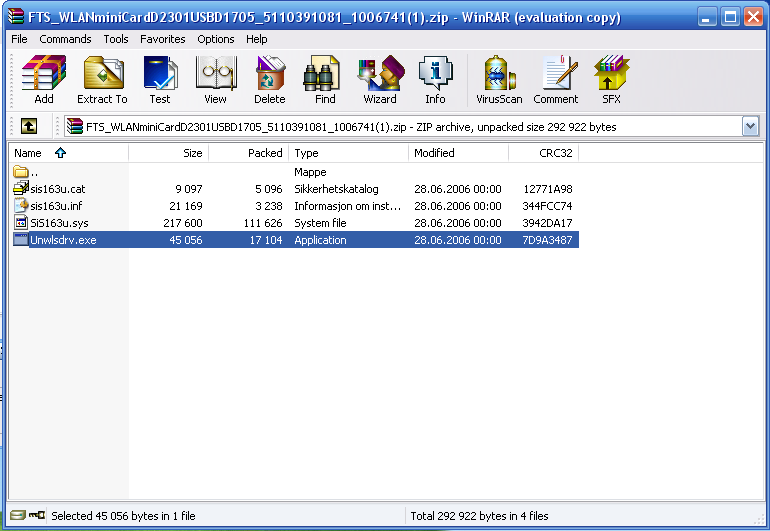Sort by Size column header

[x=168, y=153]
